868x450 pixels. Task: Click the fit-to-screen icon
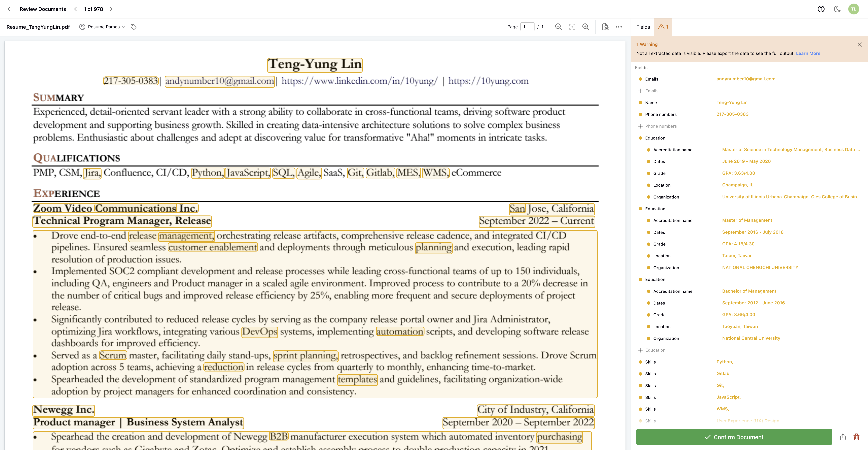pyautogui.click(x=572, y=27)
